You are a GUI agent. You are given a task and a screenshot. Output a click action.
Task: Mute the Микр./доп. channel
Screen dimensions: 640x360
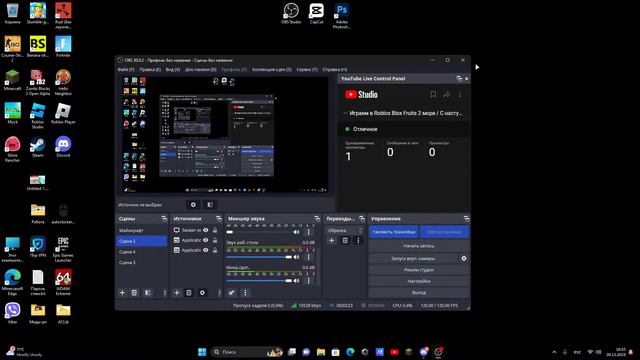pyautogui.click(x=296, y=280)
